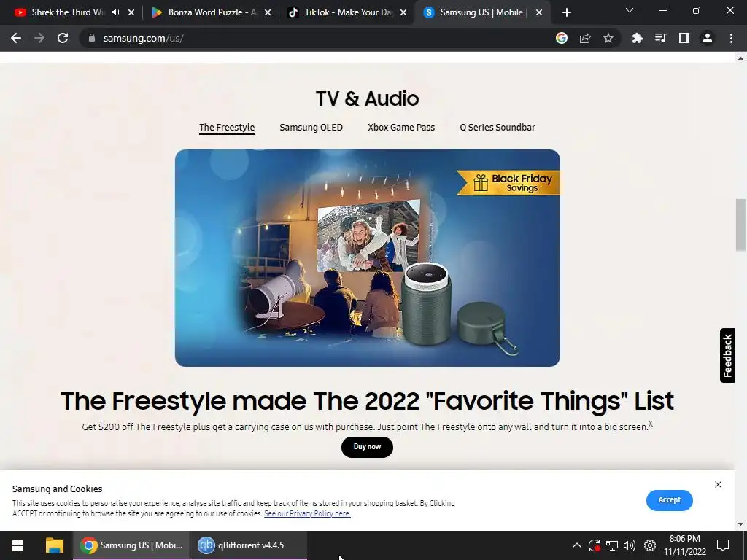
Task: Open the Google icon in address bar
Action: (562, 38)
